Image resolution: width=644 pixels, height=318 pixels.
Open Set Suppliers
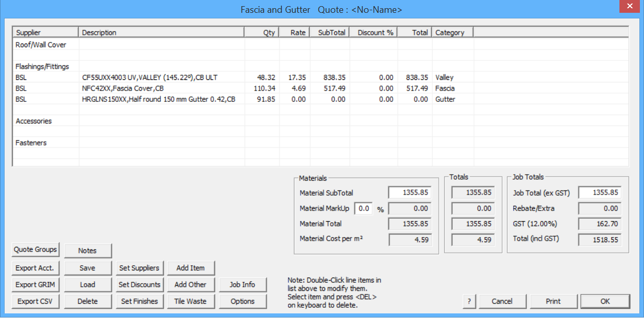[x=139, y=268]
